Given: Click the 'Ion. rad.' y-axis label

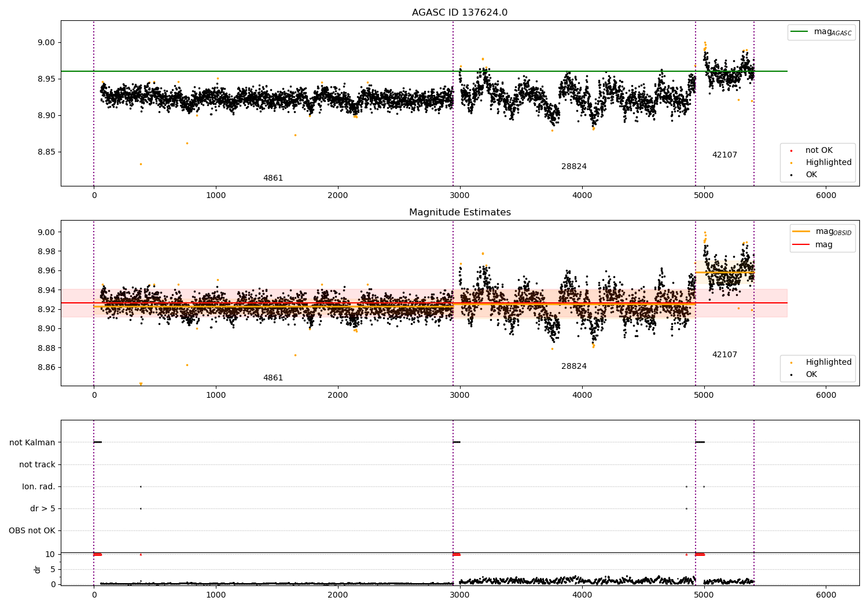Looking at the screenshot, I should [x=39, y=487].
